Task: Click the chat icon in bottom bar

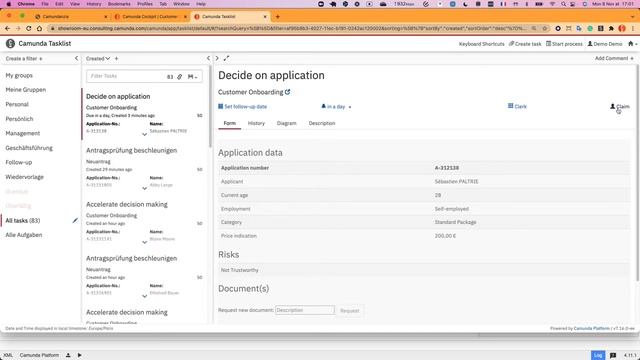Action: (613, 355)
